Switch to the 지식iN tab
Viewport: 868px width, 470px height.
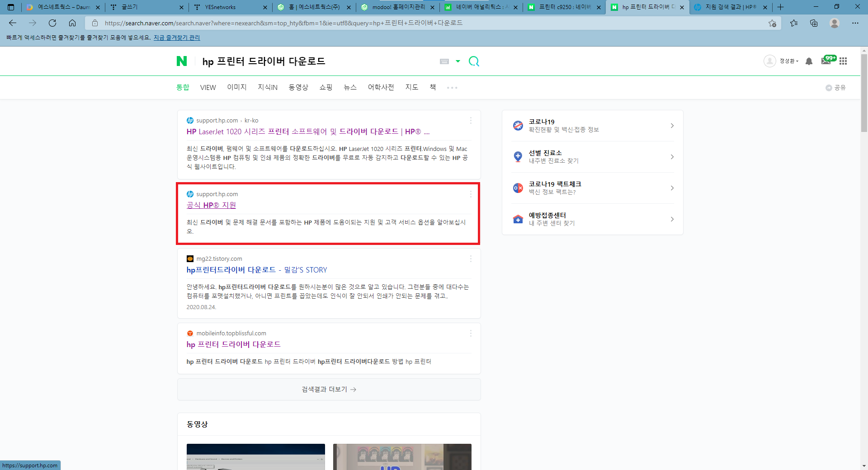tap(268, 87)
